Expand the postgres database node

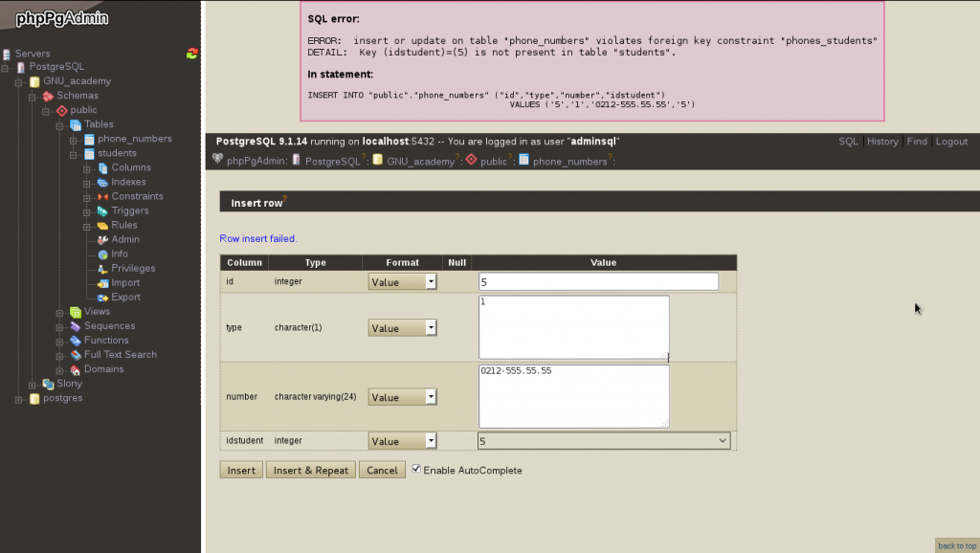pos(18,398)
